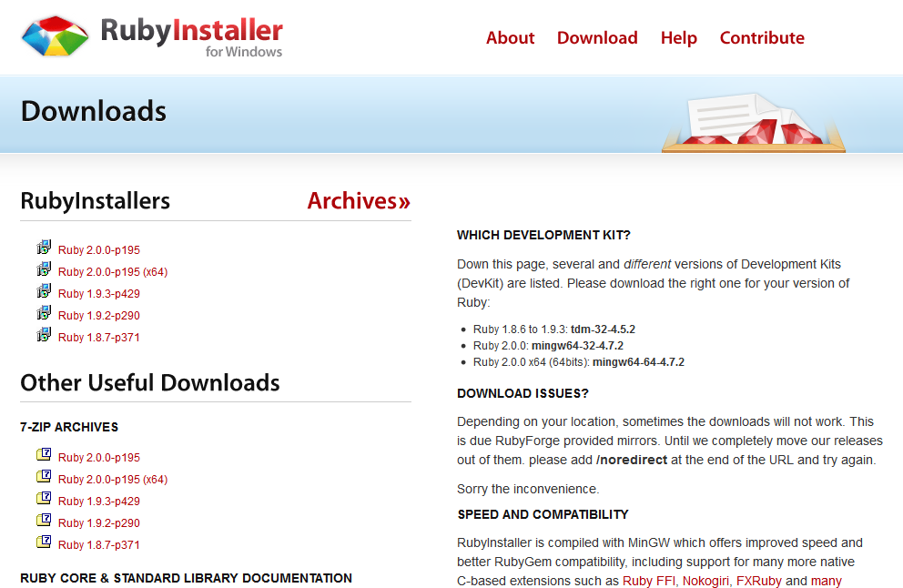Screen dimensions: 903x588
Task: Click installer icon beside Ruby 1.9.2-p290 under RubyInstallers
Action: [x=44, y=313]
